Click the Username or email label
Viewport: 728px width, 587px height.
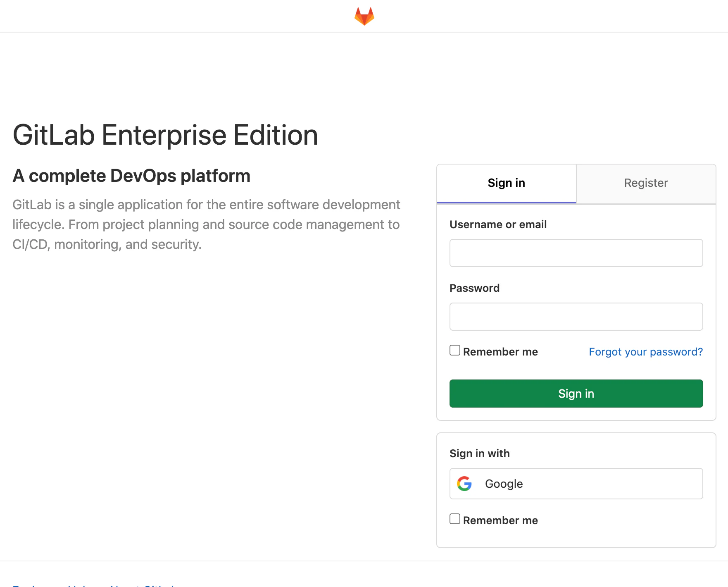click(498, 224)
